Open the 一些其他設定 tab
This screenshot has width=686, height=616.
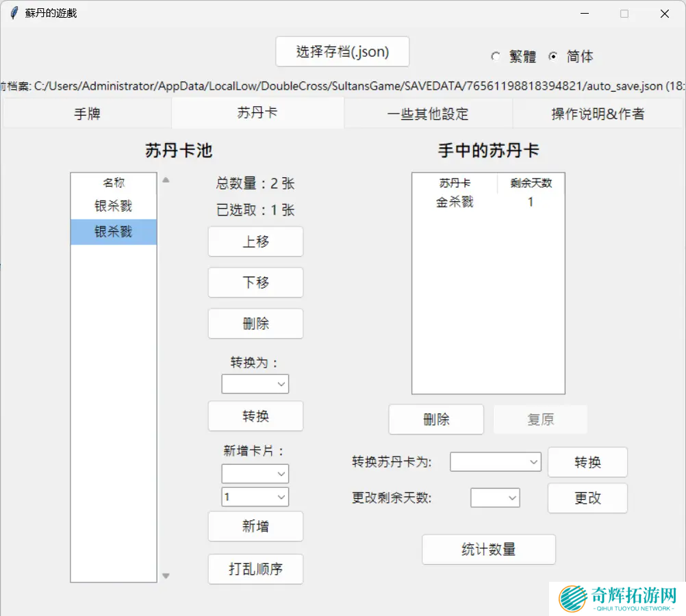(428, 114)
